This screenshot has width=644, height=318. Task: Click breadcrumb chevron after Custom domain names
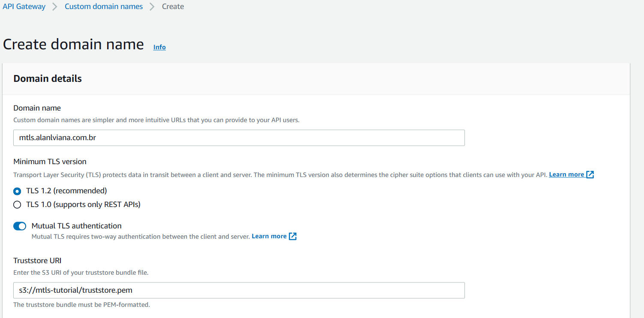coord(152,7)
